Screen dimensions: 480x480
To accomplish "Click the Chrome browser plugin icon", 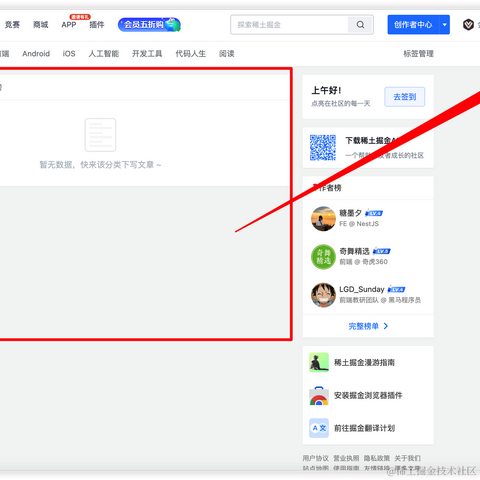I will tap(319, 396).
